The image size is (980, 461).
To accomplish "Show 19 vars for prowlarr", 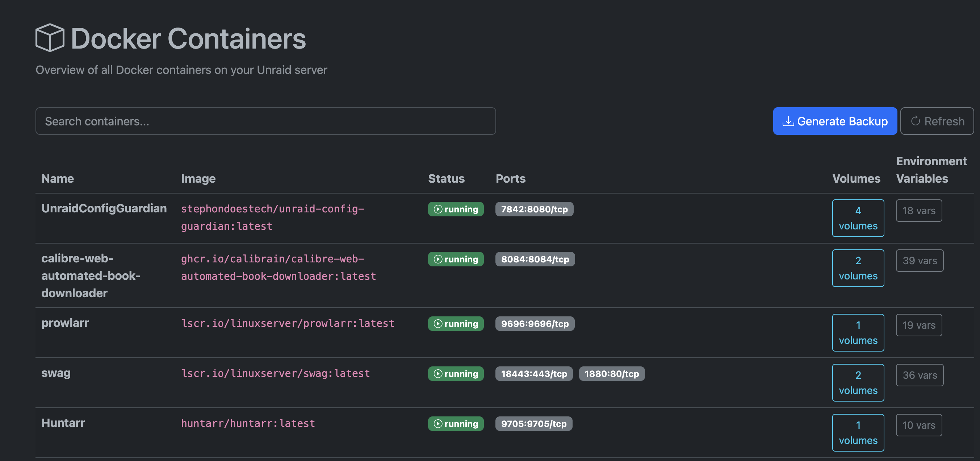I will pyautogui.click(x=919, y=325).
